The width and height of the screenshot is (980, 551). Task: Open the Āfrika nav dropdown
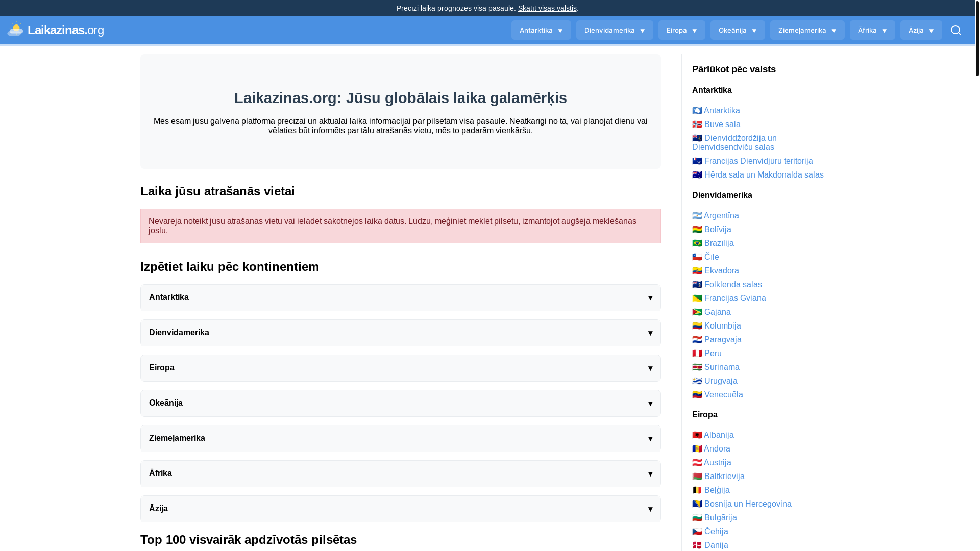pyautogui.click(x=872, y=30)
